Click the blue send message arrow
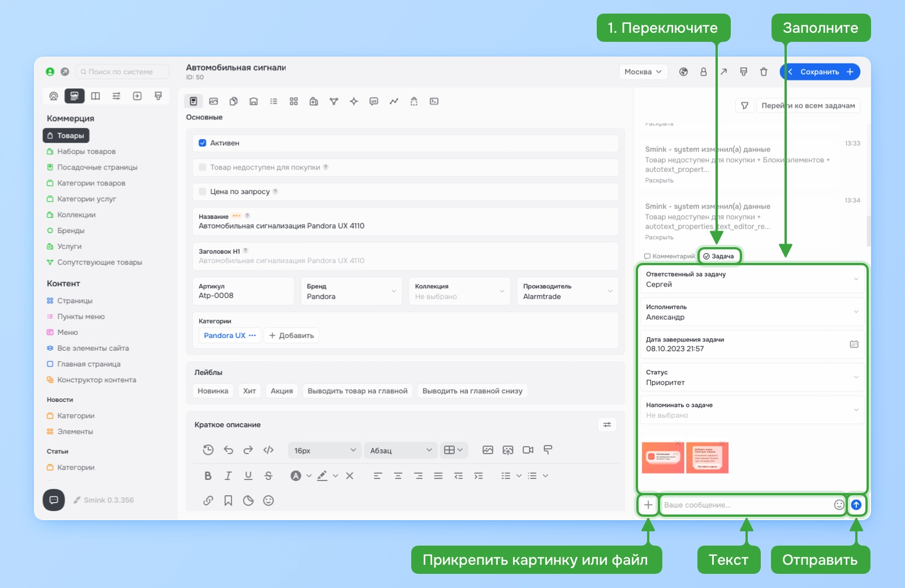The width and height of the screenshot is (905, 588). click(x=856, y=505)
